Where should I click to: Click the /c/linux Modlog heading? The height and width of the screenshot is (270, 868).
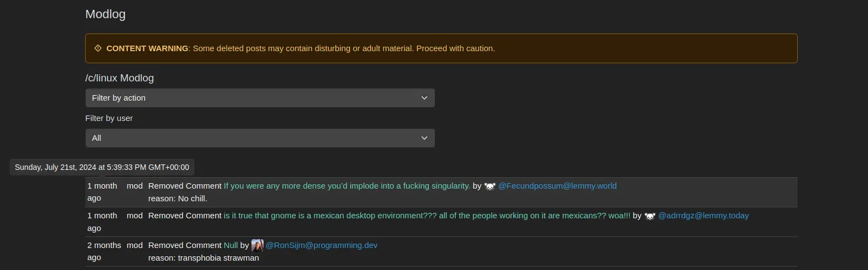[x=120, y=78]
